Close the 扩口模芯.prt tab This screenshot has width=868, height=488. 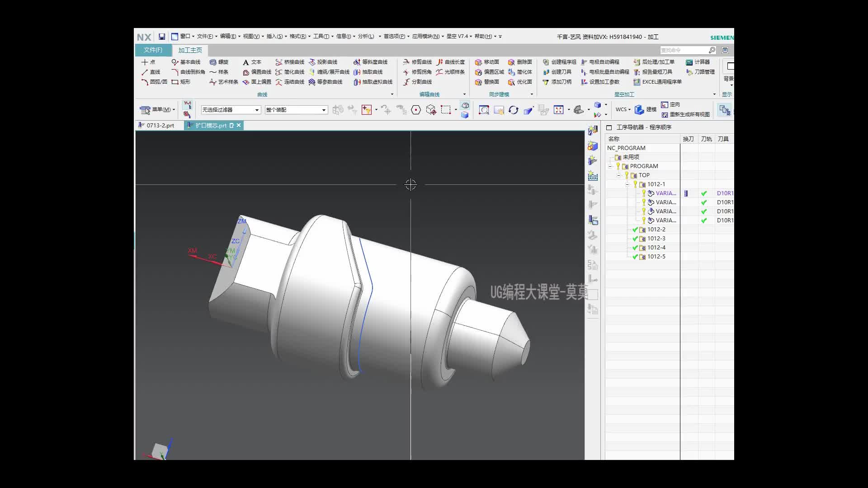pos(239,126)
